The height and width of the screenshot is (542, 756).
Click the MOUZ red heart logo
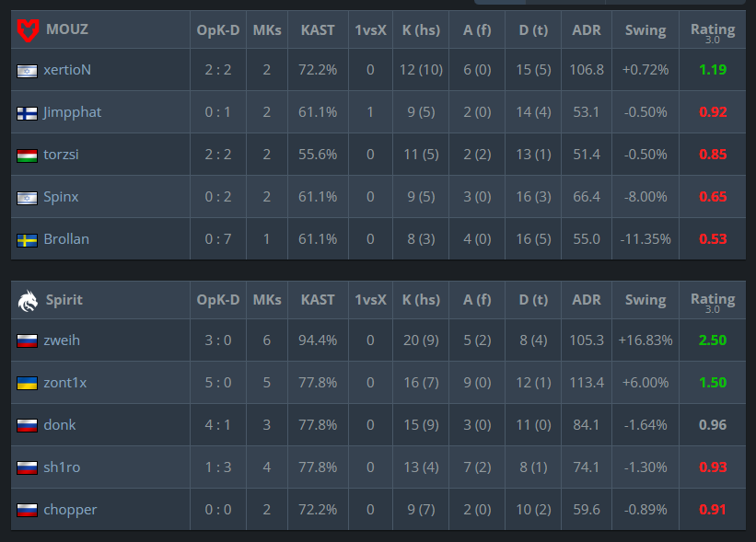tap(28, 29)
